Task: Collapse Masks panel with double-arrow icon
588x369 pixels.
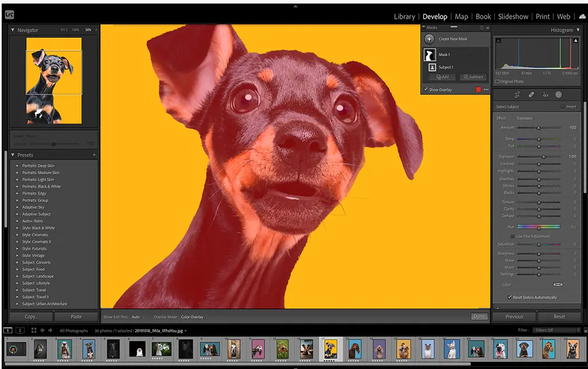Action: pyautogui.click(x=488, y=27)
